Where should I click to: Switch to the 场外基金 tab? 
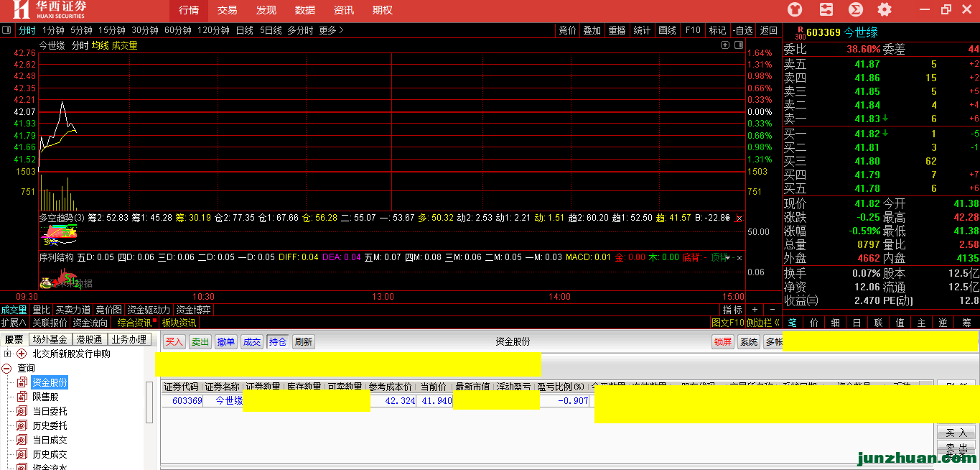tap(50, 339)
